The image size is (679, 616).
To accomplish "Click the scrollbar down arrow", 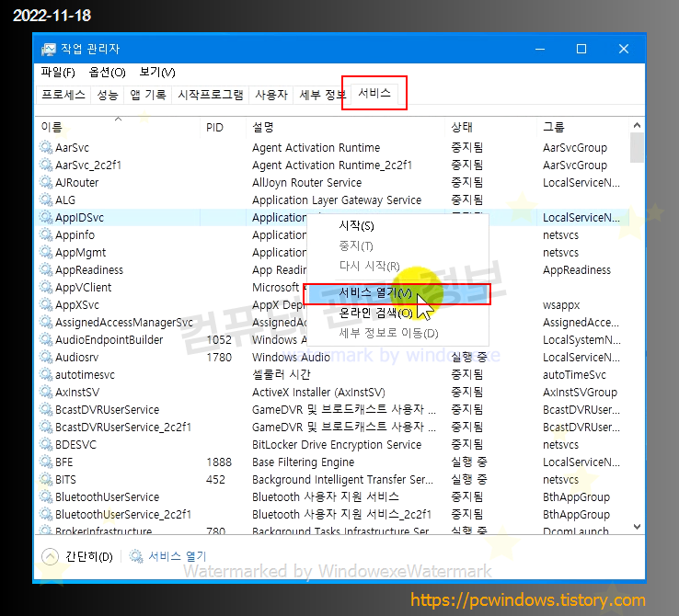I will pos(637,527).
